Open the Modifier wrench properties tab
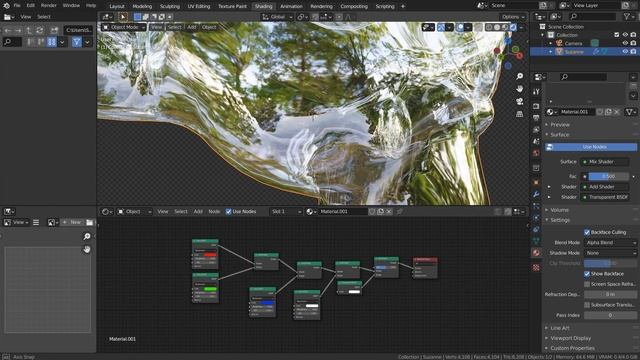 coord(536,194)
